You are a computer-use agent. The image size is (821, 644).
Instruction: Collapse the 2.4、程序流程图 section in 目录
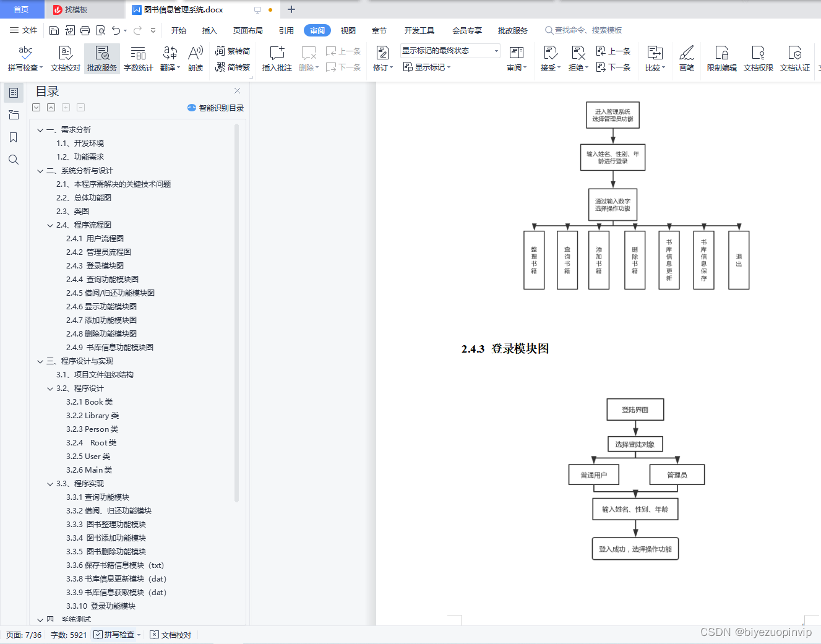pos(50,225)
